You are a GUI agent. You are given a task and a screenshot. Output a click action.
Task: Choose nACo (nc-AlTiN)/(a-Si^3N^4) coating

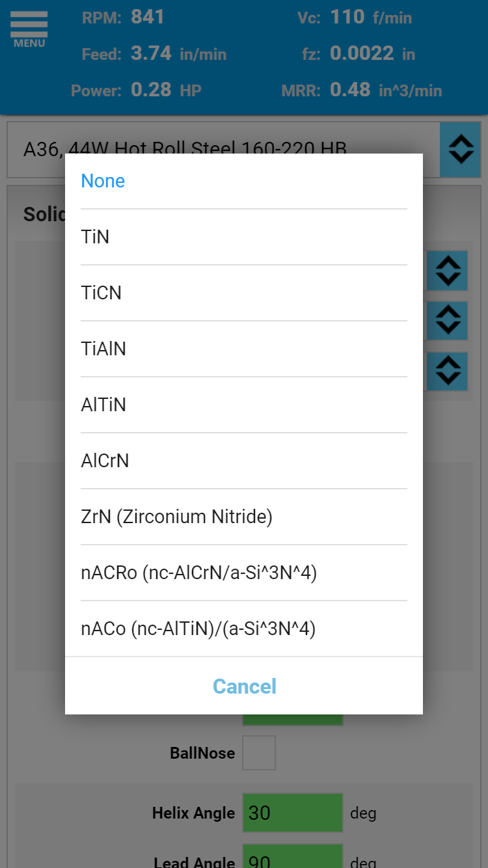click(x=244, y=629)
